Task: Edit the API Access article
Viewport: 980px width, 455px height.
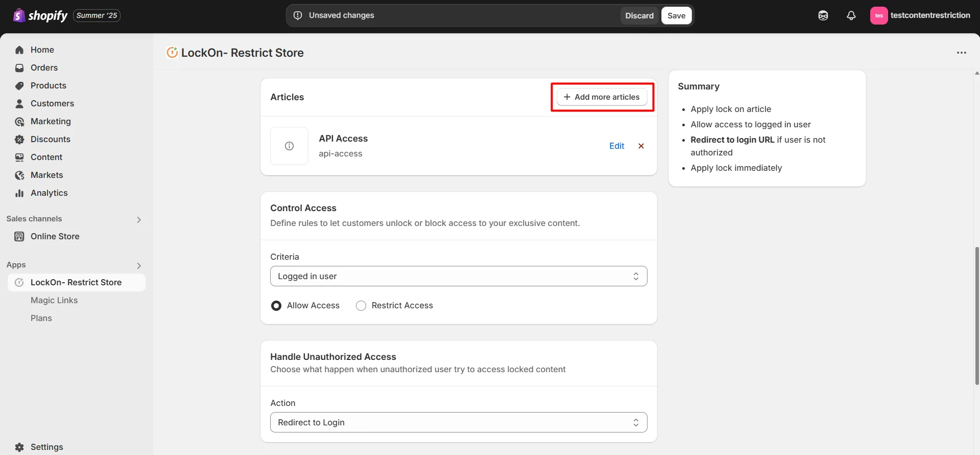Action: click(617, 146)
